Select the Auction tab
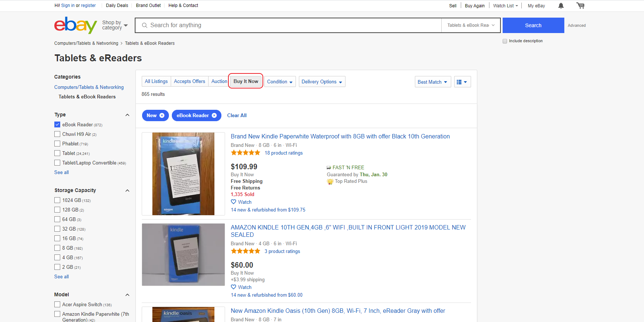The image size is (644, 322). (x=219, y=82)
